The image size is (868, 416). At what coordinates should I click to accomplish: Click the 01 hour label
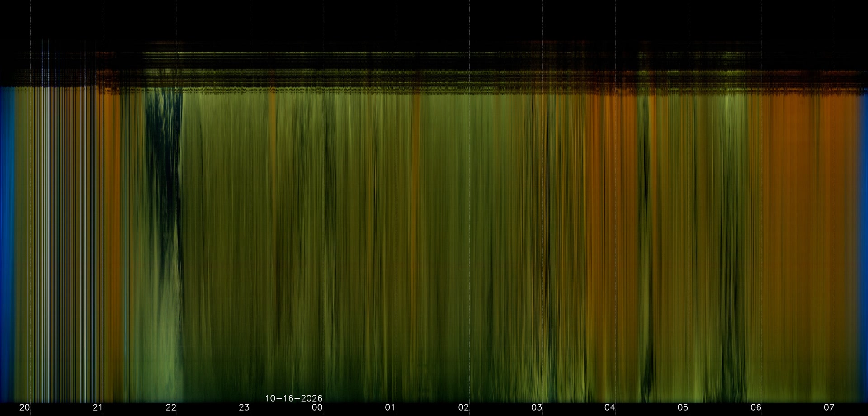pyautogui.click(x=390, y=407)
